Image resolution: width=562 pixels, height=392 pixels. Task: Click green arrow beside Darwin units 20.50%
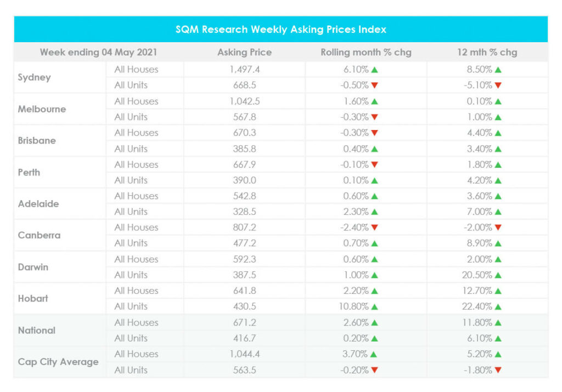[x=498, y=275]
